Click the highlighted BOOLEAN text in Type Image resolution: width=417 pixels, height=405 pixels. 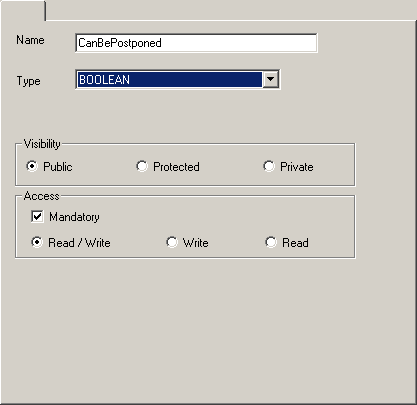[104, 80]
